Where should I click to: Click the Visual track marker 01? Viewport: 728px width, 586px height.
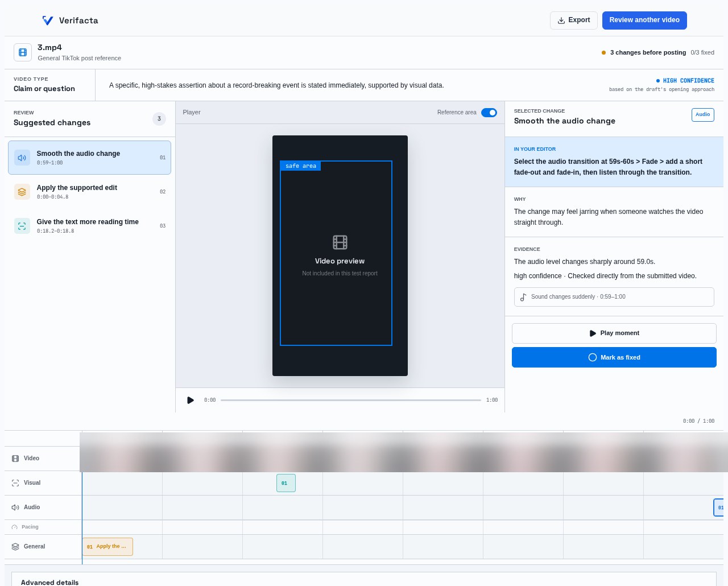click(x=286, y=483)
